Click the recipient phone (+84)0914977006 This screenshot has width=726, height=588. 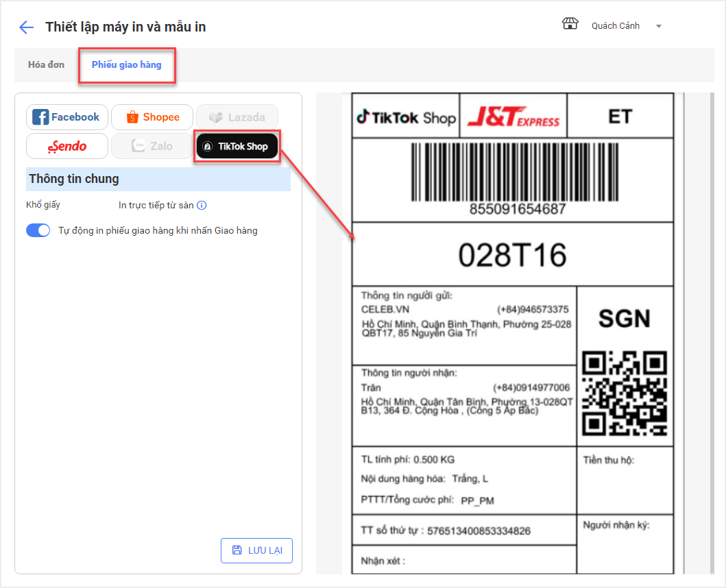[531, 387]
